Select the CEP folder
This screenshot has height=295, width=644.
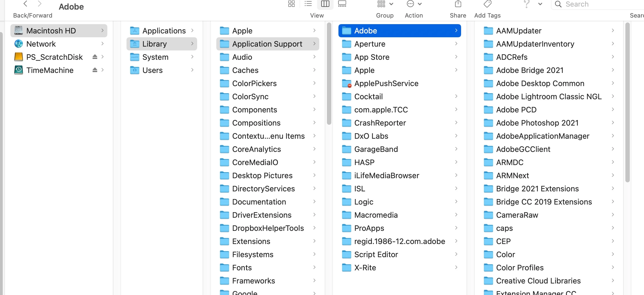click(549, 241)
